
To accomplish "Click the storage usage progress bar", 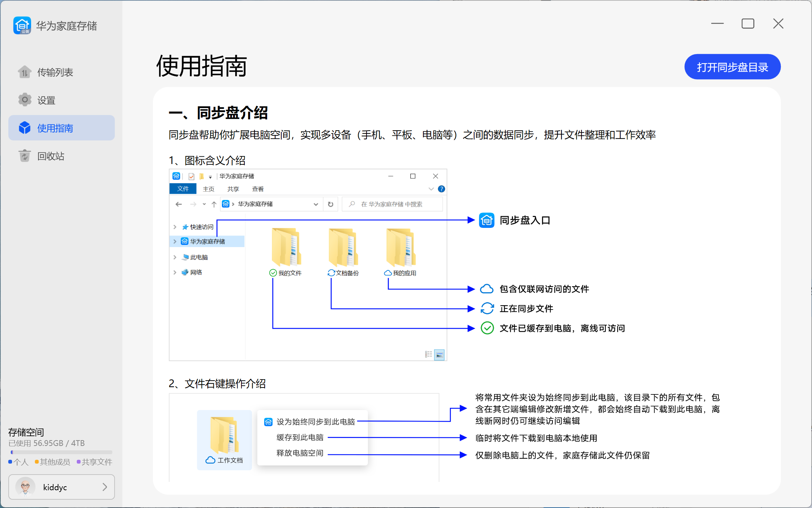I will [62, 452].
